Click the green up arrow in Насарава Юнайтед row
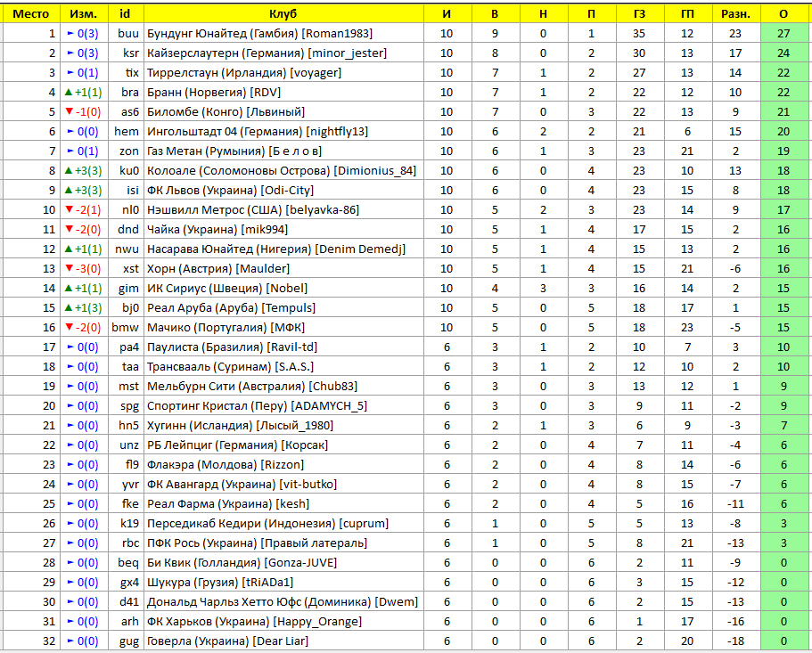The image size is (812, 653). 69,249
